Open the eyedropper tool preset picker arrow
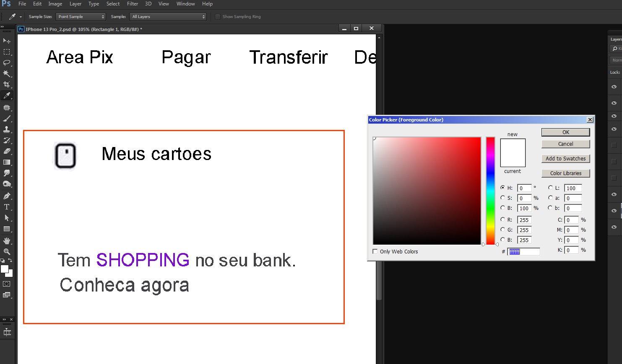The width and height of the screenshot is (622, 364). [x=21, y=17]
